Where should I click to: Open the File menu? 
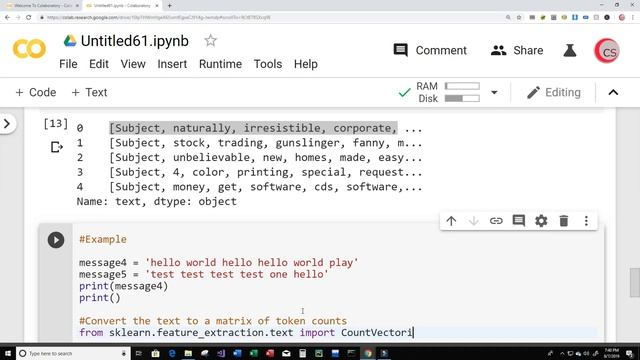point(68,64)
